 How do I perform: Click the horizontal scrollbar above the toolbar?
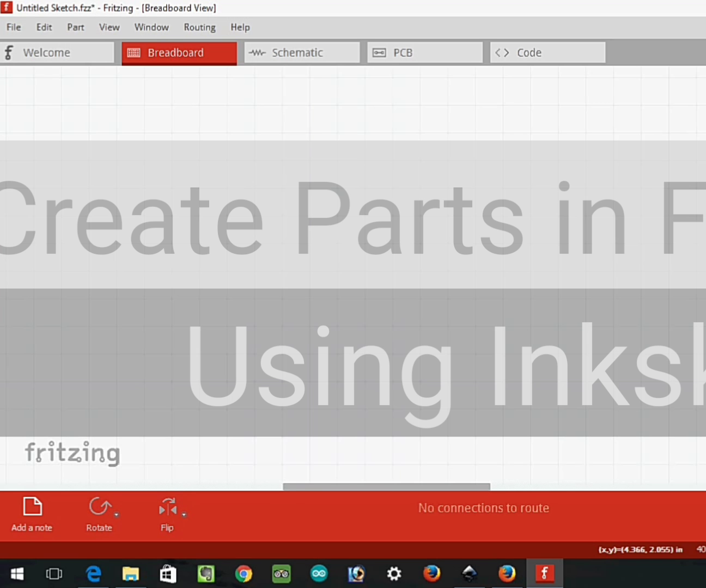pyautogui.click(x=386, y=486)
